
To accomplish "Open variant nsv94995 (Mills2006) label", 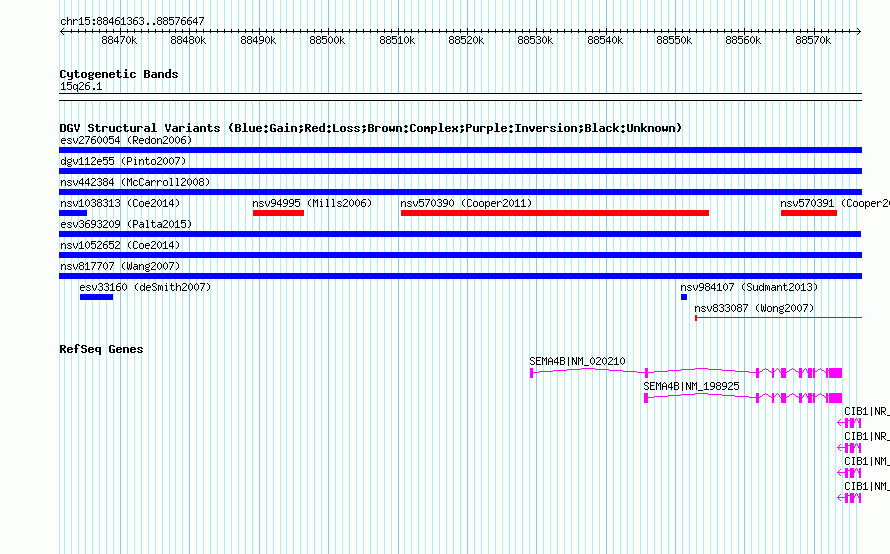I will click(312, 203).
